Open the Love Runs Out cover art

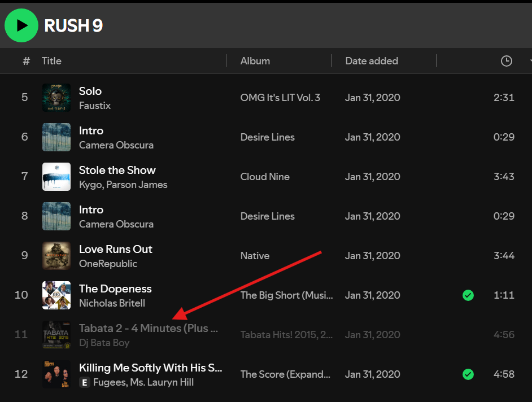tap(56, 256)
